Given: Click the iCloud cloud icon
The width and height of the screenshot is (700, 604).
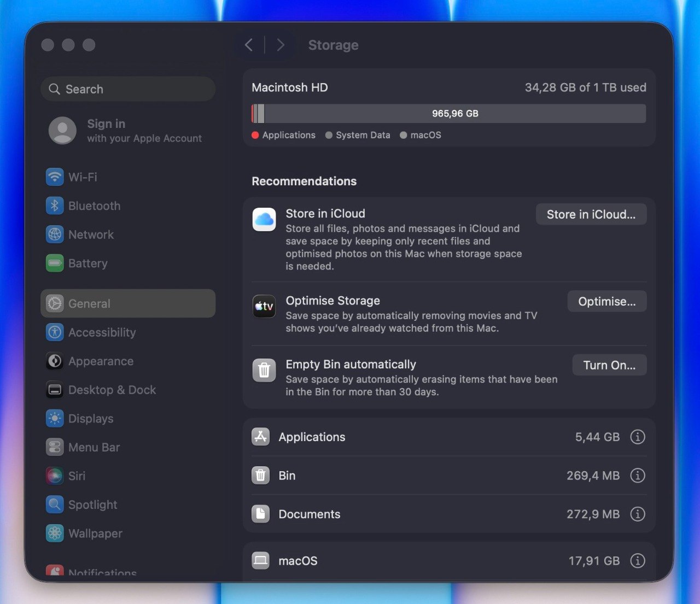Looking at the screenshot, I should [264, 219].
